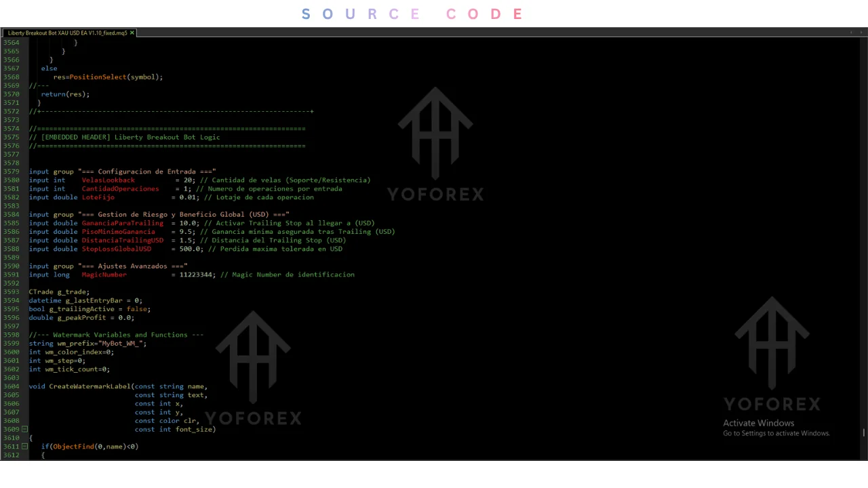This screenshot has height=488, width=868.
Task: Click the else keyword on line 3567
Action: pos(50,68)
